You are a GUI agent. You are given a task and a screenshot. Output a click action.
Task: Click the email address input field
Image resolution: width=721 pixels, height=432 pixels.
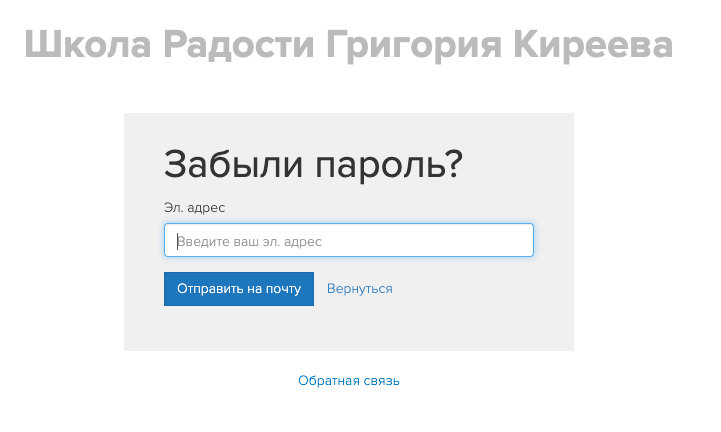pyautogui.click(x=348, y=240)
